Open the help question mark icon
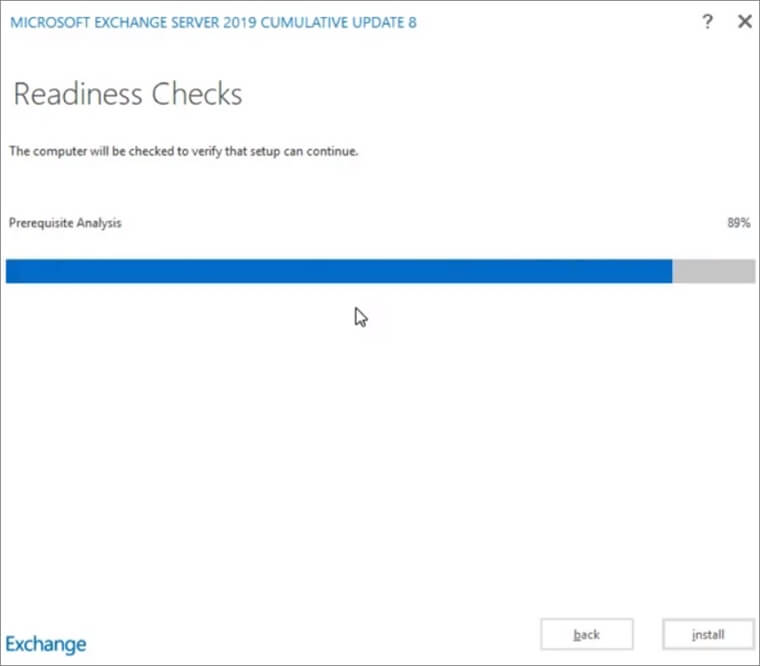The width and height of the screenshot is (760, 666). point(707,22)
